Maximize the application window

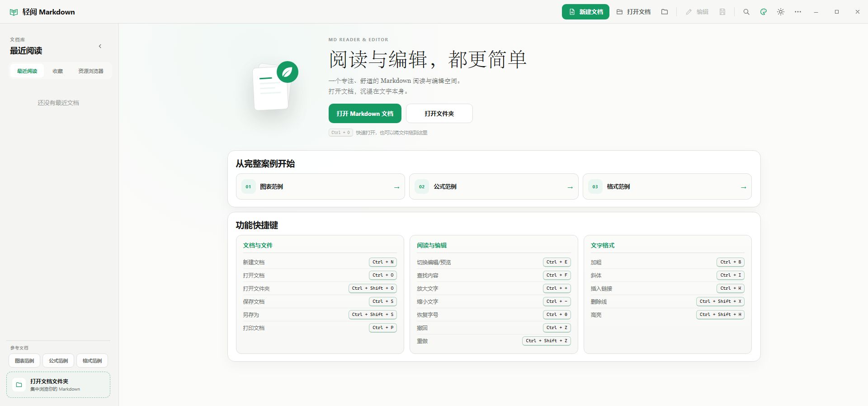point(837,12)
